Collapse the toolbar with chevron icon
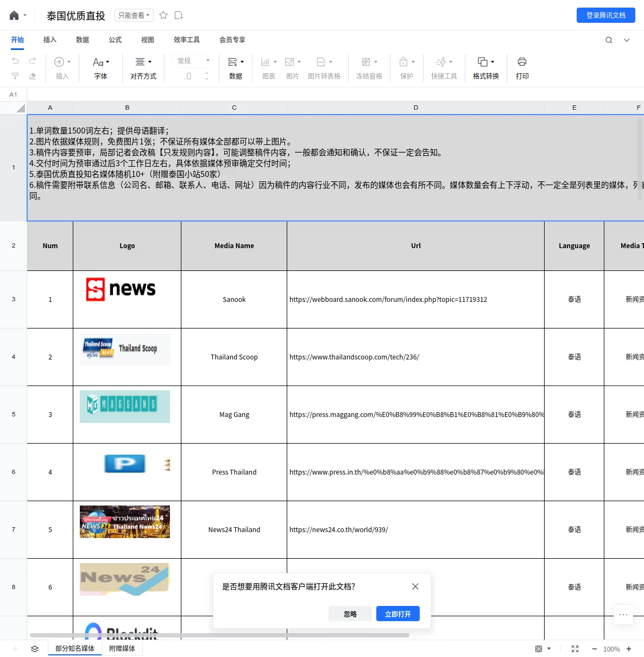Image resolution: width=644 pixels, height=657 pixels. click(627, 40)
